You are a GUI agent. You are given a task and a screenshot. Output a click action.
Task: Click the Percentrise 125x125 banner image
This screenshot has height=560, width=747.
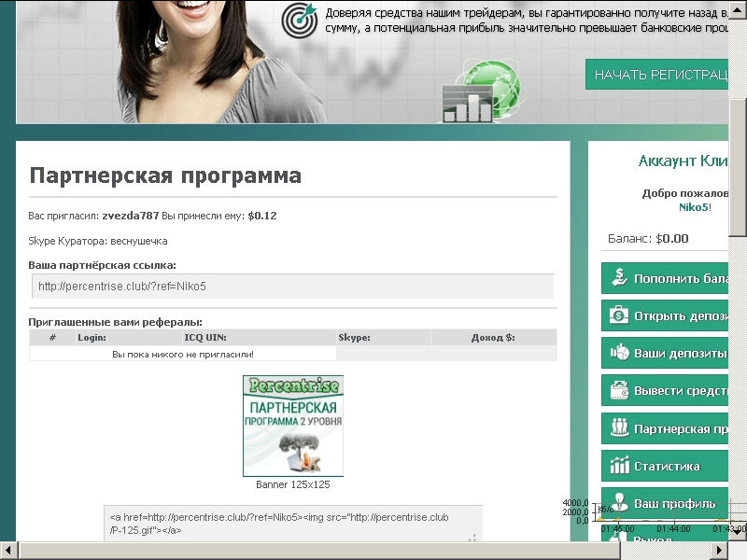[293, 426]
